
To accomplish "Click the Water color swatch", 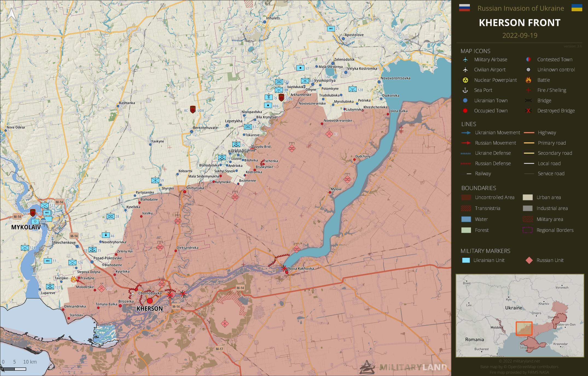I will [466, 219].
